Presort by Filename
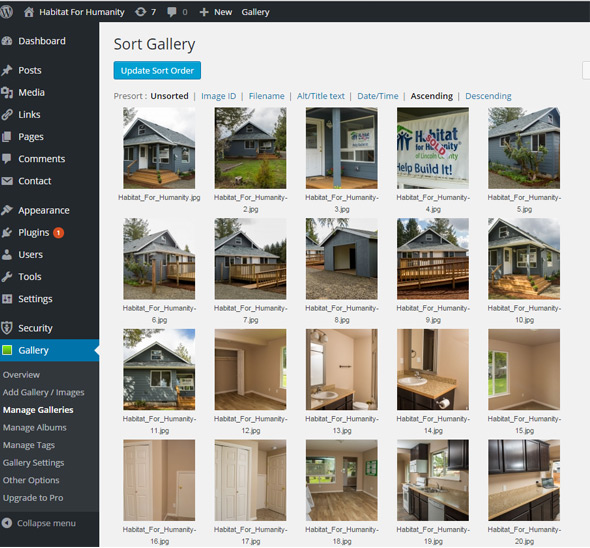 [x=266, y=96]
